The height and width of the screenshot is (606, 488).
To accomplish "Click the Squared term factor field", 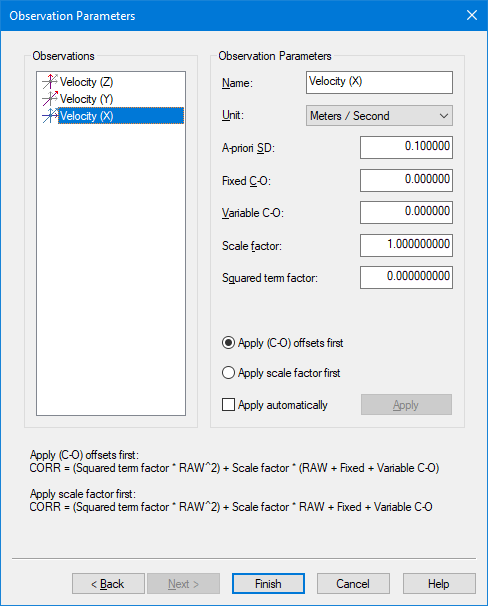I will click(406, 277).
